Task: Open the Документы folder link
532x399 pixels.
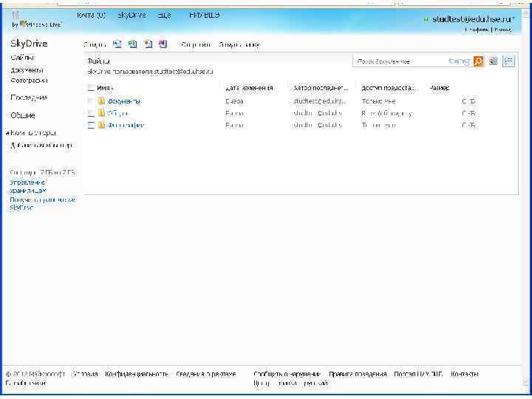Action: (124, 101)
